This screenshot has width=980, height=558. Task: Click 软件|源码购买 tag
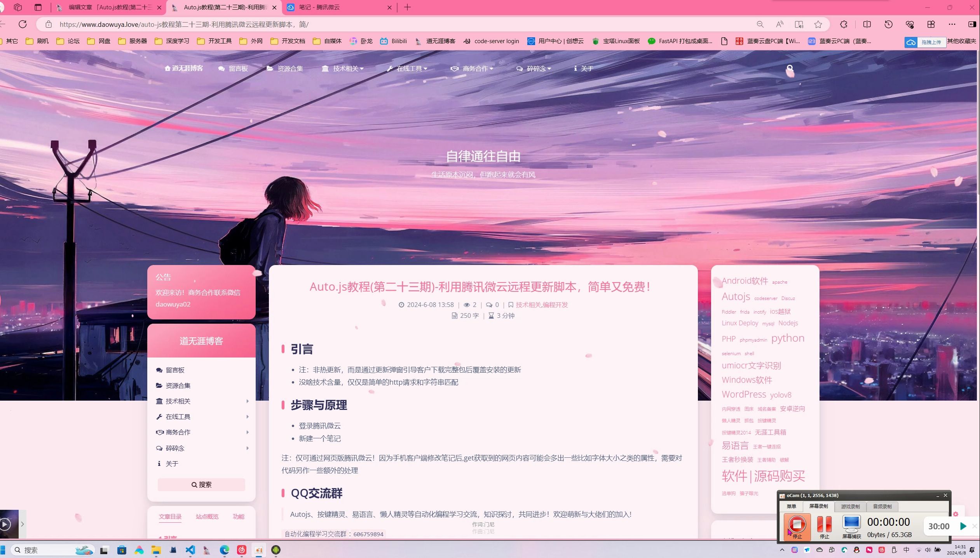pos(763,476)
